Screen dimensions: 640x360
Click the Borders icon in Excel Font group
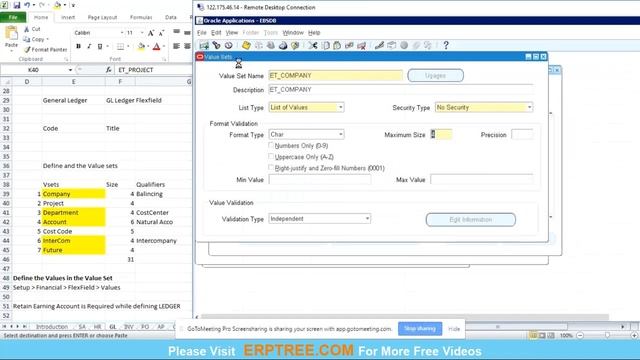coord(120,47)
